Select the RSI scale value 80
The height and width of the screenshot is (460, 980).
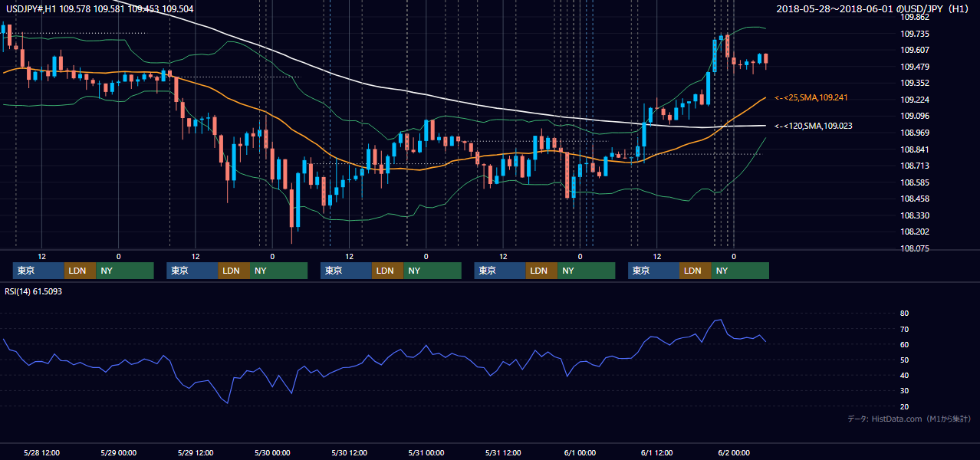pyautogui.click(x=905, y=314)
